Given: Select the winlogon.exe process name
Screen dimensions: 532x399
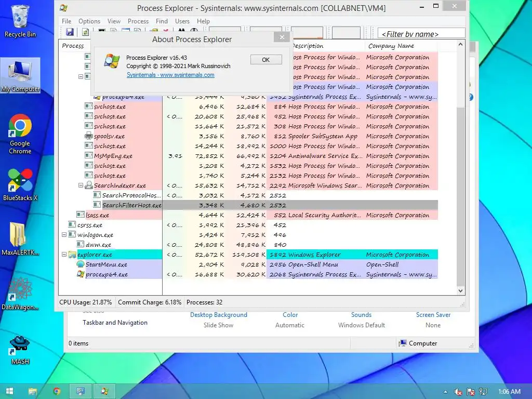Looking at the screenshot, I should [96, 235].
